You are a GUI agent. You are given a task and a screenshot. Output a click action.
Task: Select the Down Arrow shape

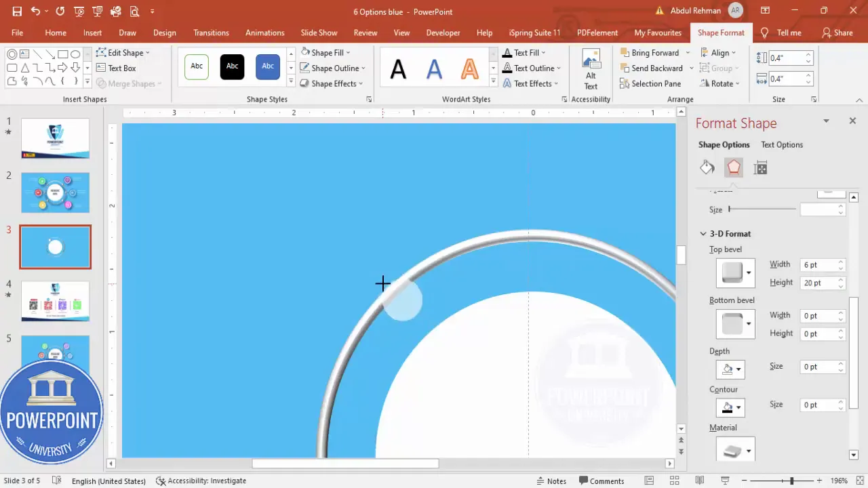[75, 68]
